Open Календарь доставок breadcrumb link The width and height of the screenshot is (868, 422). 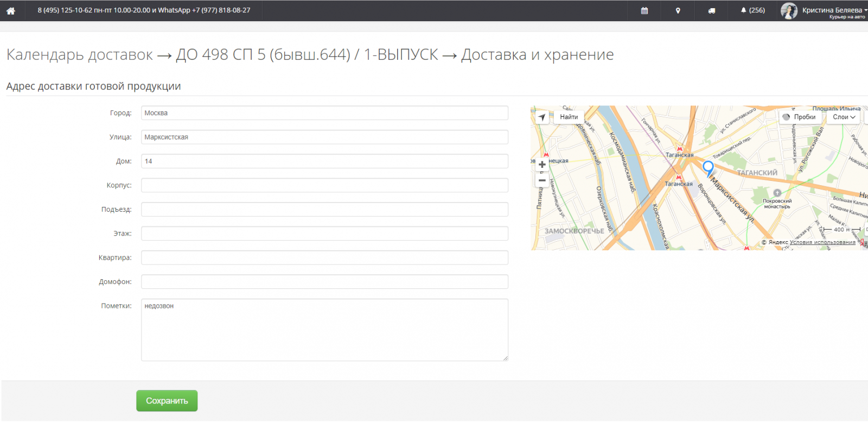click(x=79, y=55)
